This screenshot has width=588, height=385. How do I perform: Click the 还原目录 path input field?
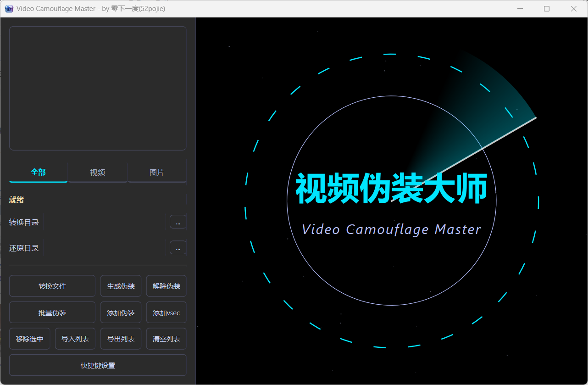(x=105, y=247)
